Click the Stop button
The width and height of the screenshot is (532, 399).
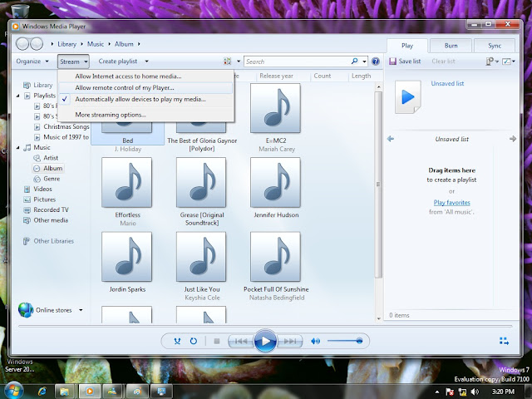[217, 341]
